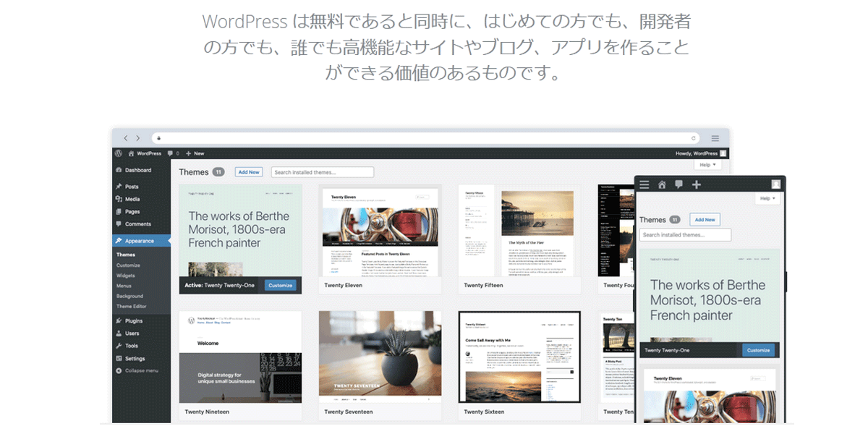Image resolution: width=868 pixels, height=434 pixels.
Task: Open the Widgets submenu item
Action: tap(126, 276)
